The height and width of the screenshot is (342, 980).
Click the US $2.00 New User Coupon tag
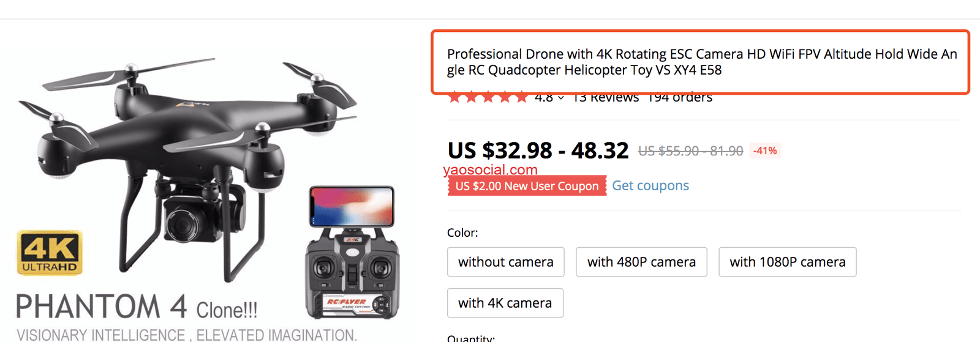click(527, 186)
